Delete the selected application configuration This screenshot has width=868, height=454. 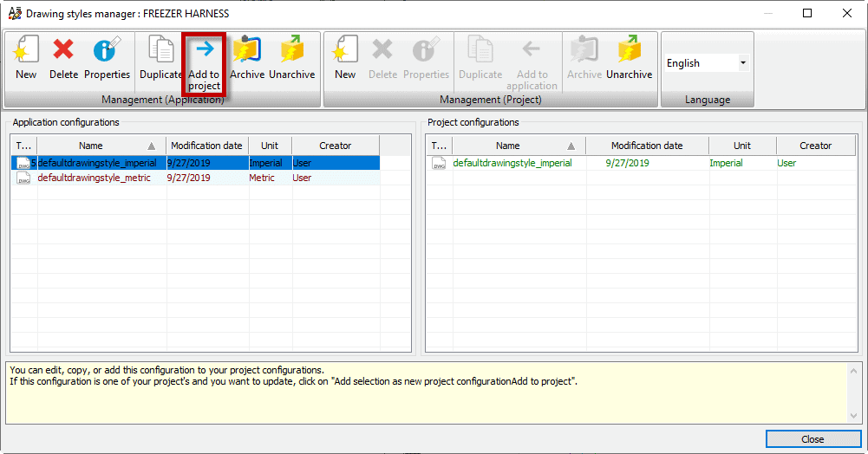[x=63, y=59]
